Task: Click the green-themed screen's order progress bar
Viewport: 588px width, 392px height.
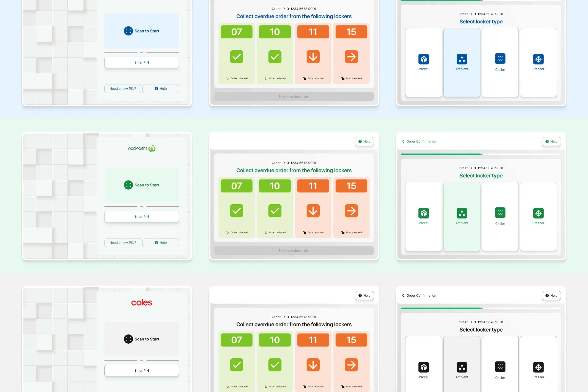Action: click(x=481, y=154)
